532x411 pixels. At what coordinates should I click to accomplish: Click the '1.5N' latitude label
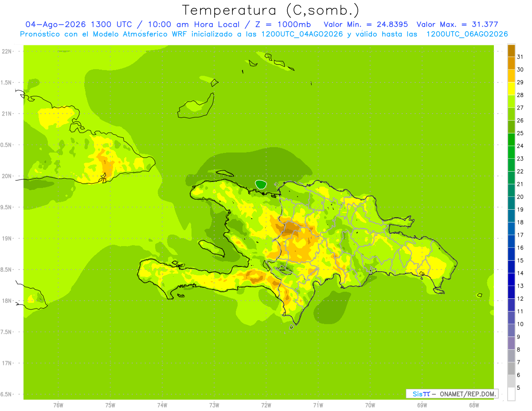[x=6, y=82]
